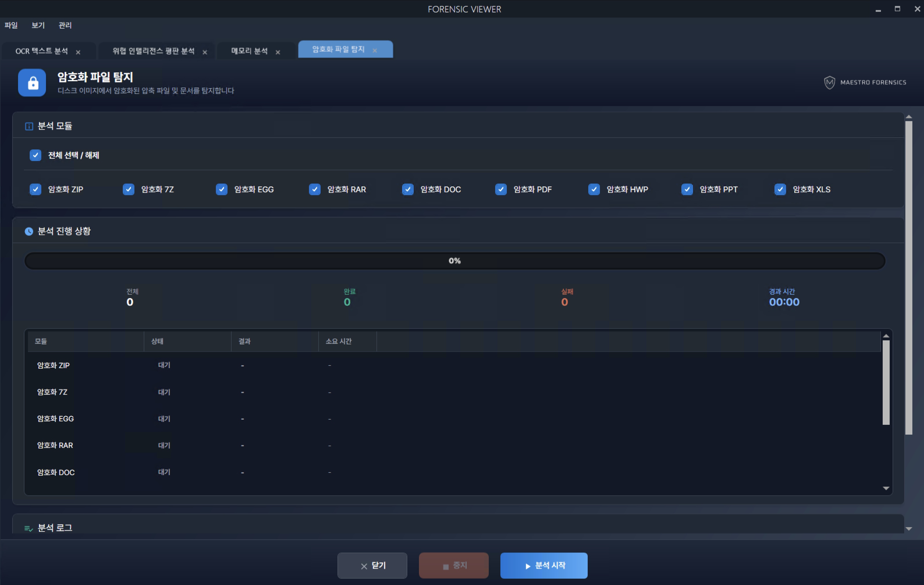Click the blue lock icon in header
The width and height of the screenshot is (924, 585).
(x=32, y=83)
